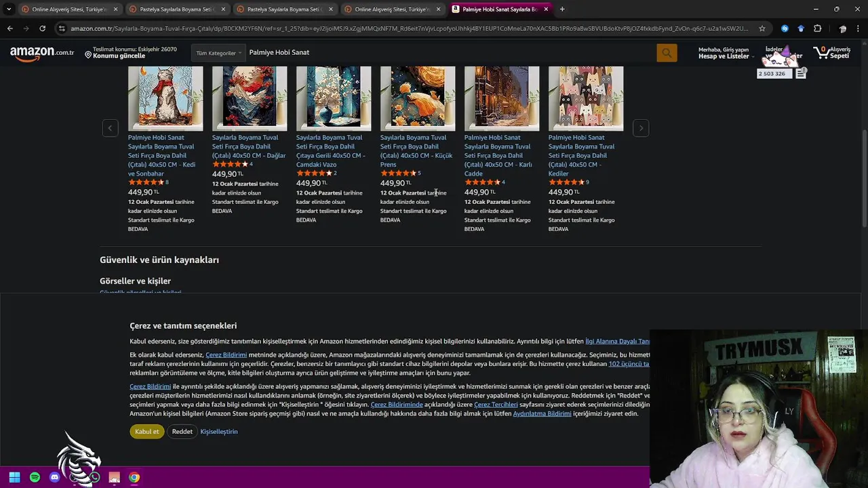The width and height of the screenshot is (868, 488).
Task: Reload the page with refresh icon
Action: click(x=42, y=28)
